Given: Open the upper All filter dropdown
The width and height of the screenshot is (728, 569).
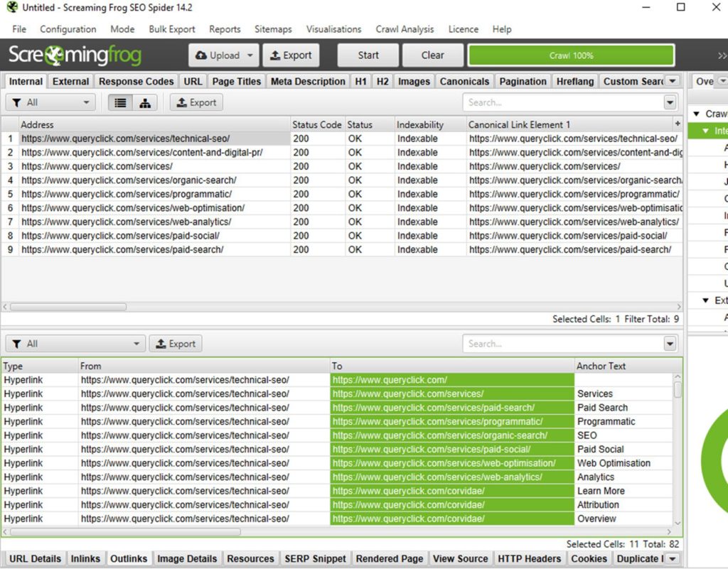Looking at the screenshot, I should [50, 102].
